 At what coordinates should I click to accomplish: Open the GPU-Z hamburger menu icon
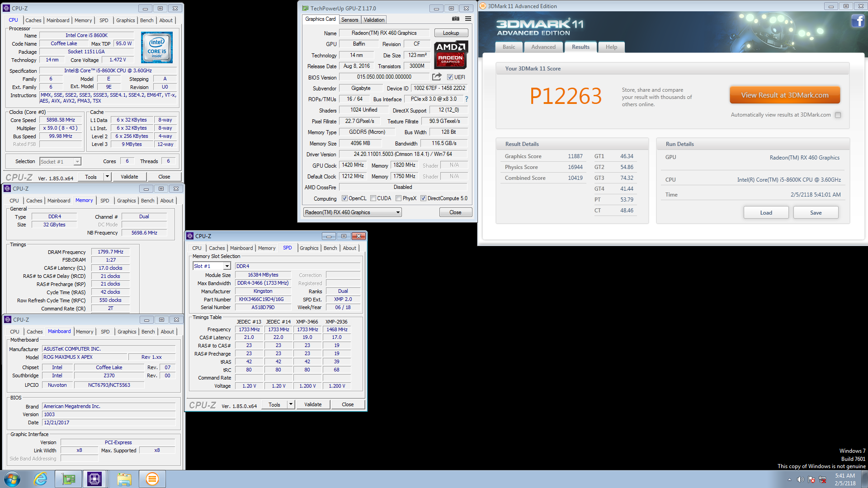(468, 19)
